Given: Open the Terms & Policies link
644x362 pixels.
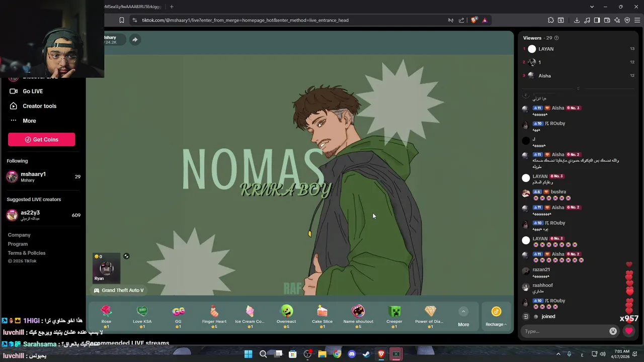Looking at the screenshot, I should click(x=27, y=253).
